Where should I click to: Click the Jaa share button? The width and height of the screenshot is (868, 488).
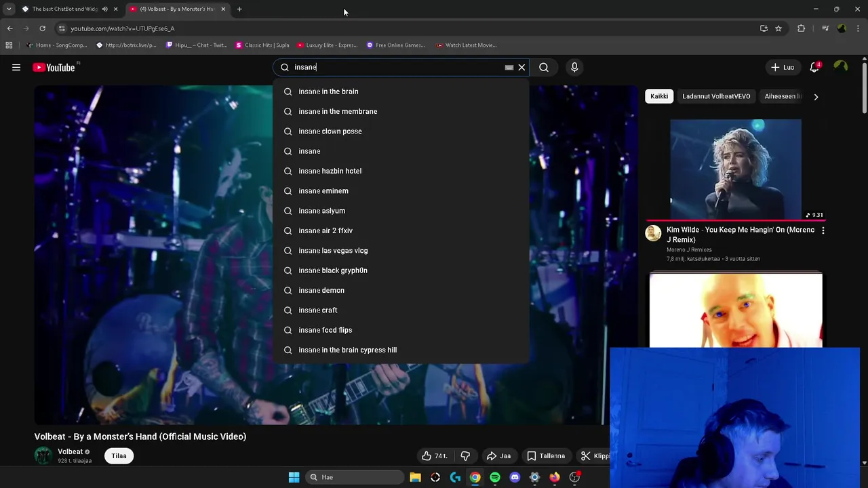(498, 456)
